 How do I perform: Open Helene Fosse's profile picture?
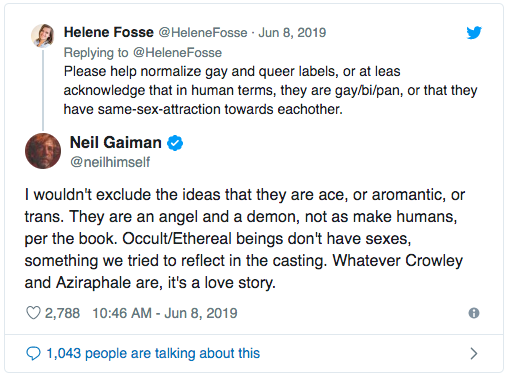click(43, 35)
